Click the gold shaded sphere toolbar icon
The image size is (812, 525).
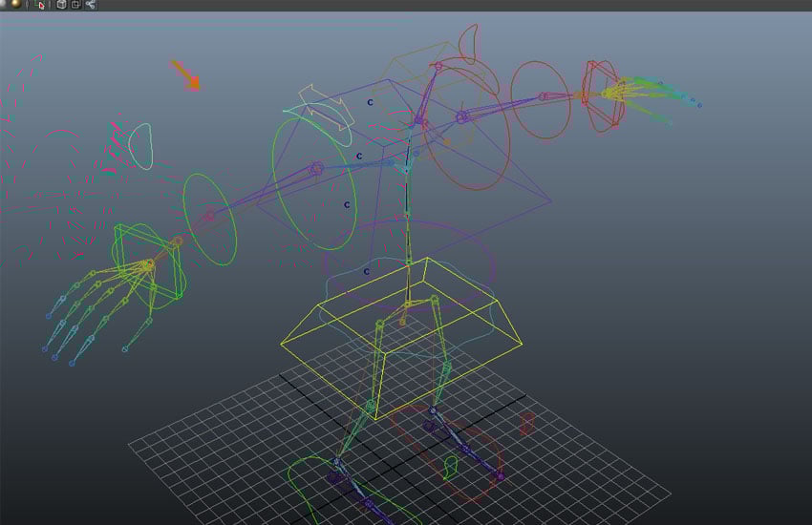(16, 4)
